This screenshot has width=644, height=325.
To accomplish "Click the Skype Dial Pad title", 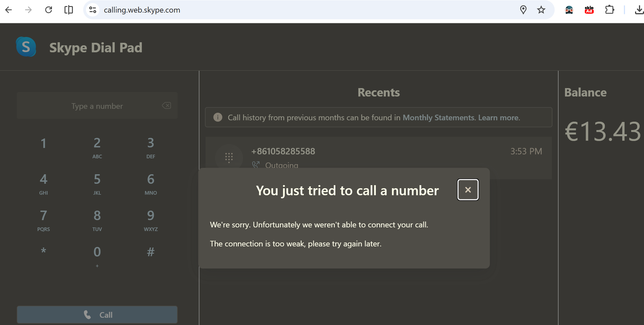I will pos(96,48).
